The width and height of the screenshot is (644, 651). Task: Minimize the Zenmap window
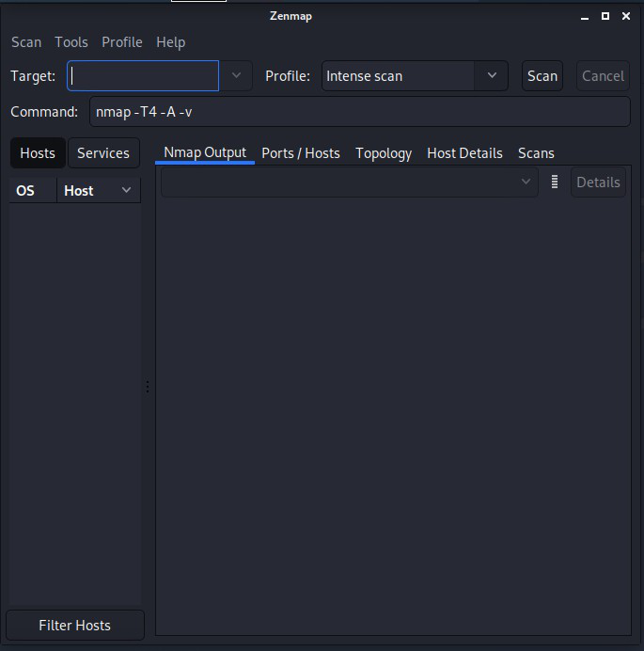tap(585, 17)
